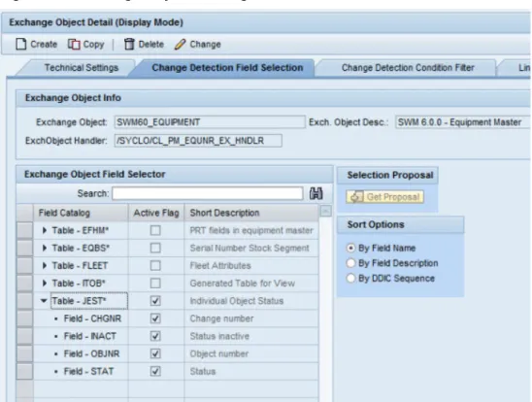Click 'PRT fields in equipment master' description
This screenshot has height=402, width=532.
[x=251, y=231]
